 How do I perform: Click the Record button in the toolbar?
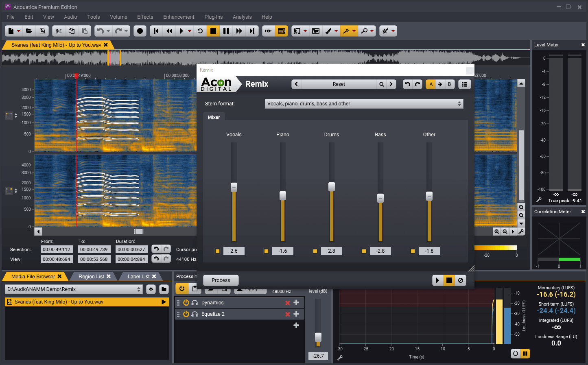click(140, 31)
